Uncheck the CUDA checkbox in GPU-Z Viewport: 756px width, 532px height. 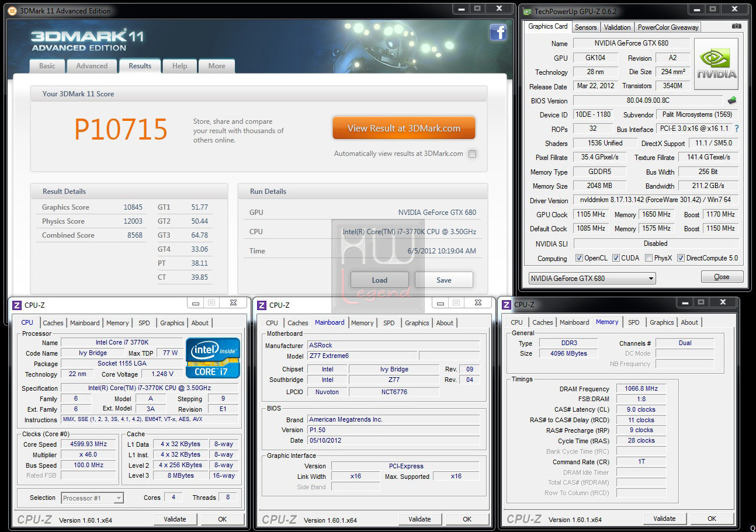coord(616,258)
